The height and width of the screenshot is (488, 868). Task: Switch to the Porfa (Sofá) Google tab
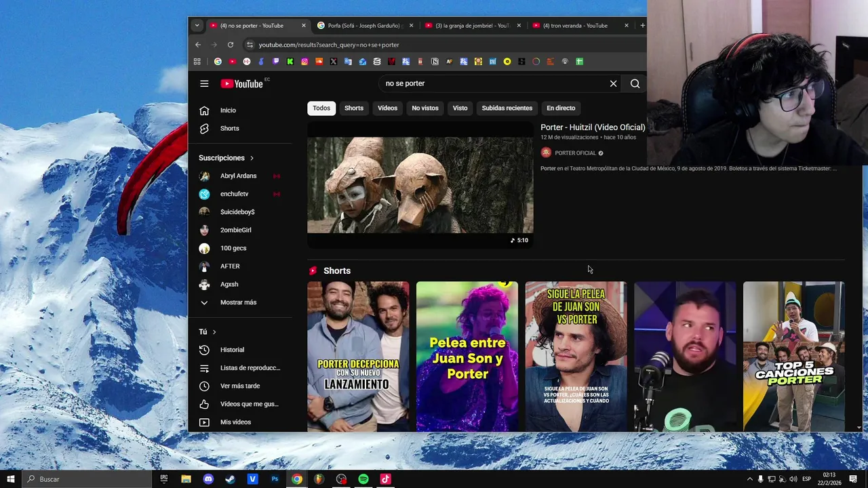[364, 26]
